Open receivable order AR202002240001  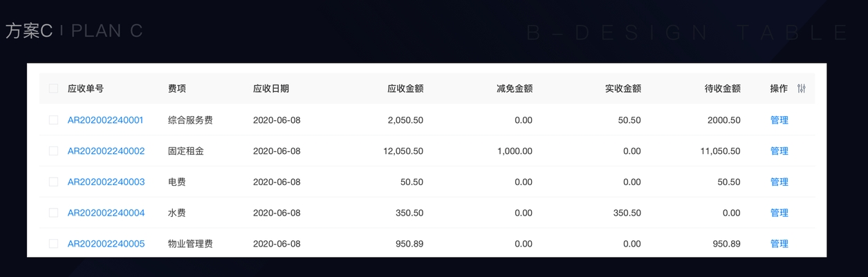[x=106, y=120]
